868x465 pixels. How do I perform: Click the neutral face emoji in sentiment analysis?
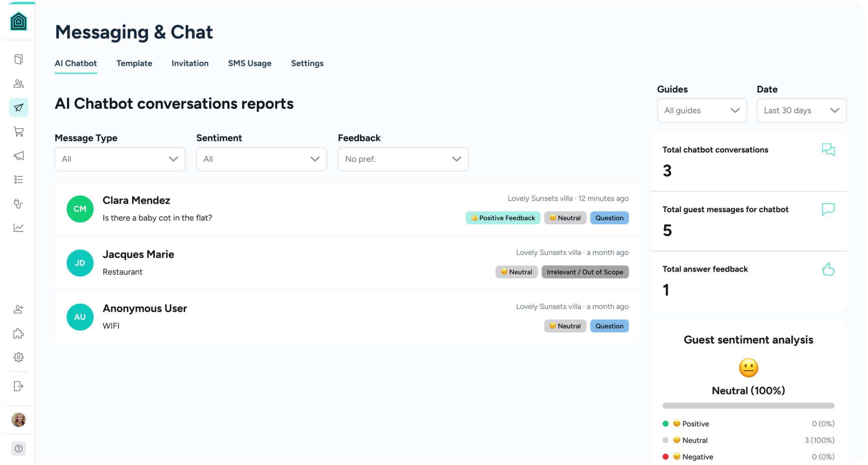[749, 368]
